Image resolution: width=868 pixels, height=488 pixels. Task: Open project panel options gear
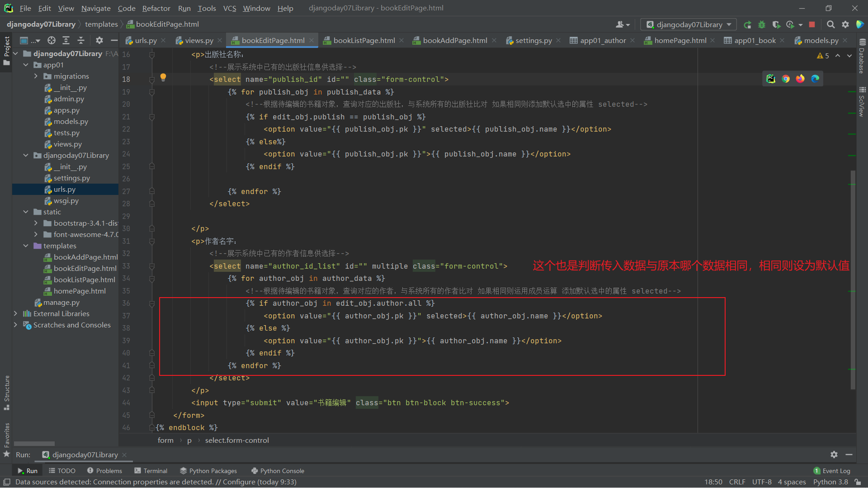click(x=99, y=40)
